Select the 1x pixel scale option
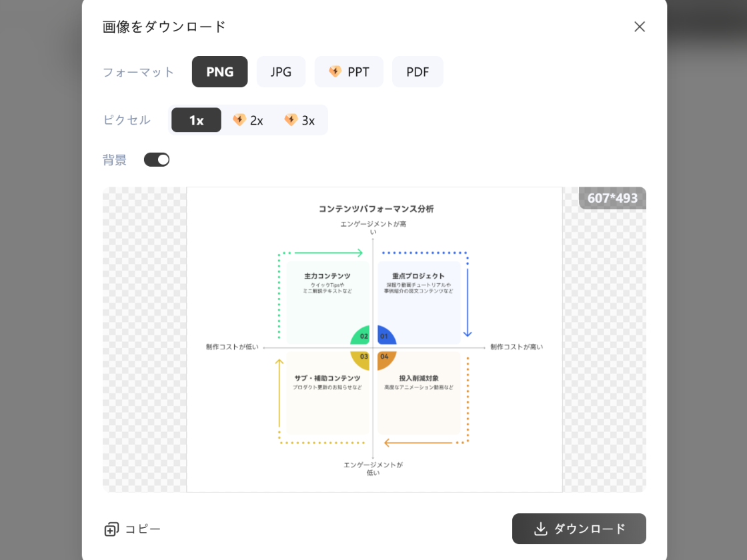Viewport: 747px width, 560px height. click(196, 120)
